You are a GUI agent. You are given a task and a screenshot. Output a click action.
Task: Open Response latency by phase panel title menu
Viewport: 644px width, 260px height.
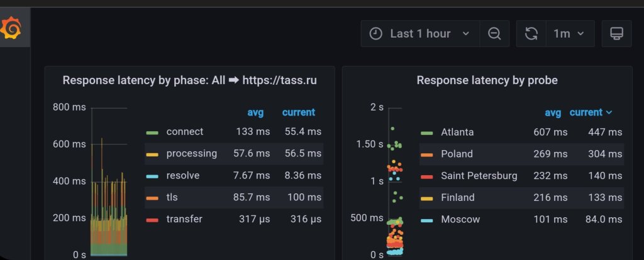(x=189, y=80)
